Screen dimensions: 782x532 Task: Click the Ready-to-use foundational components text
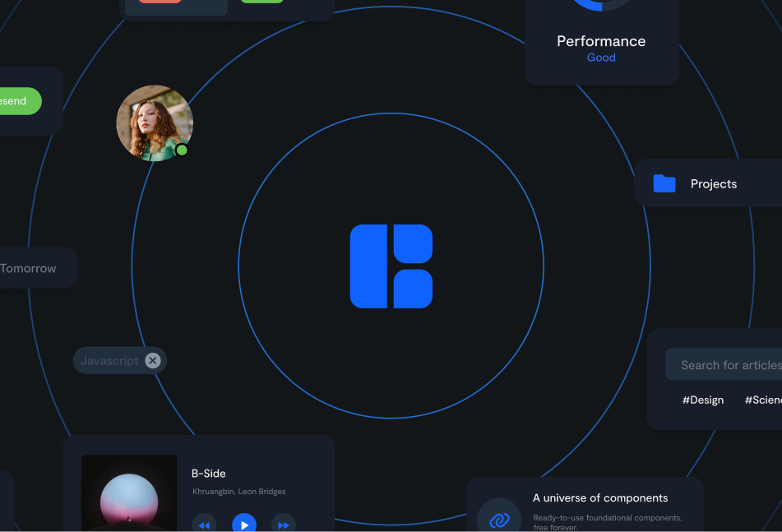[608, 522]
